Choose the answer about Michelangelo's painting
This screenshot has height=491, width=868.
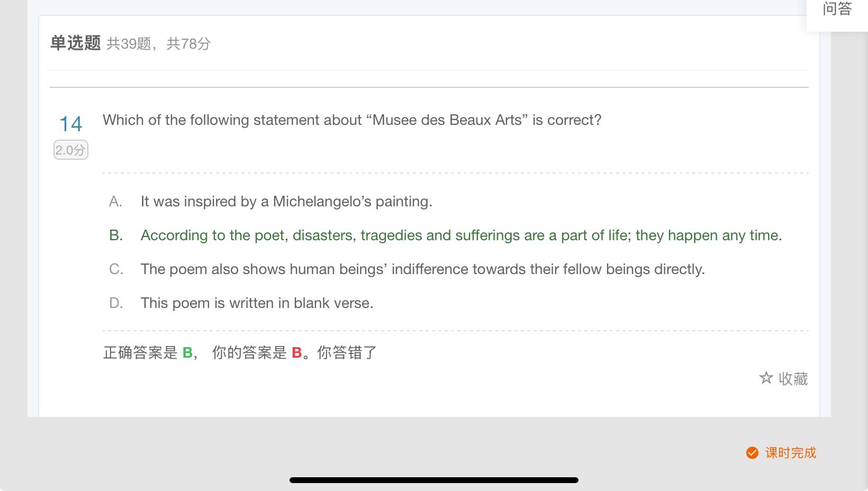click(286, 202)
